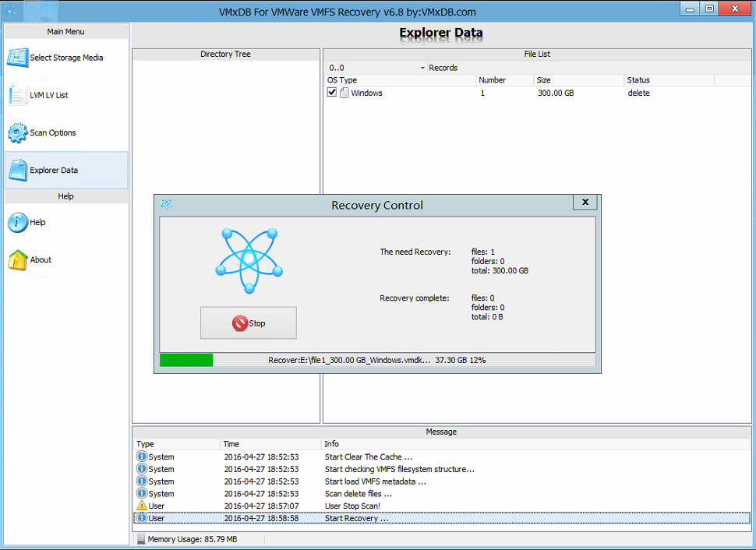This screenshot has width=756, height=550.
Task: Show the About menu entry
Action: tap(66, 260)
